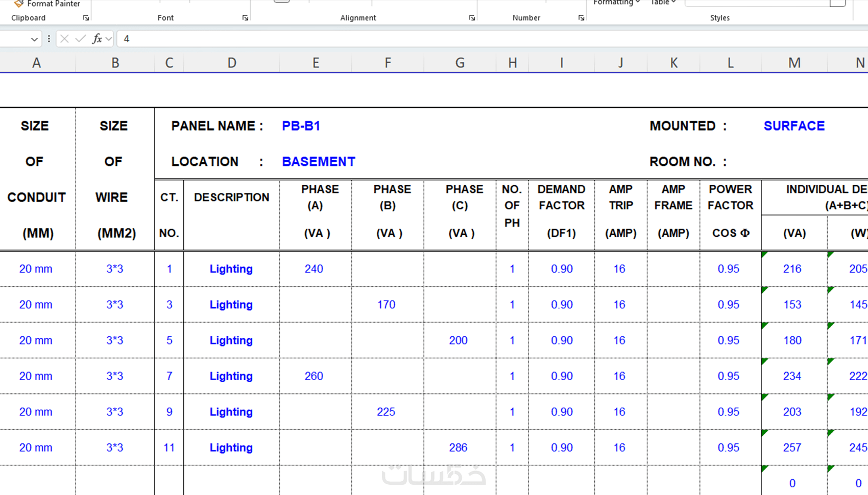Click Lighting description in circuit 7 row
Image resolution: width=868 pixels, height=495 pixels.
click(231, 376)
